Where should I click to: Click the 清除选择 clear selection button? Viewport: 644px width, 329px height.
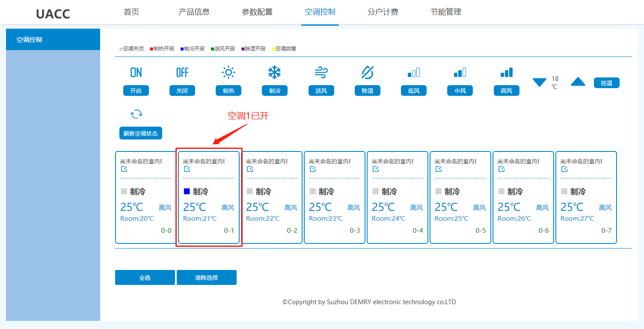[x=207, y=277]
